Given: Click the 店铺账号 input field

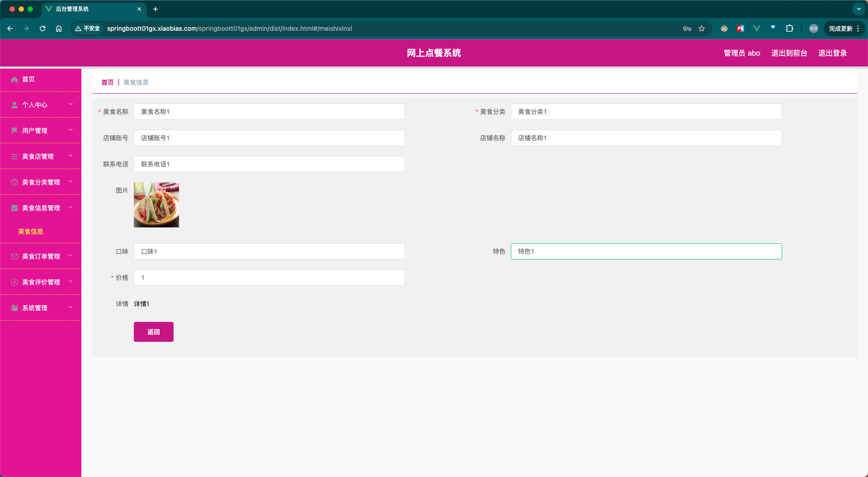Looking at the screenshot, I should [x=269, y=138].
